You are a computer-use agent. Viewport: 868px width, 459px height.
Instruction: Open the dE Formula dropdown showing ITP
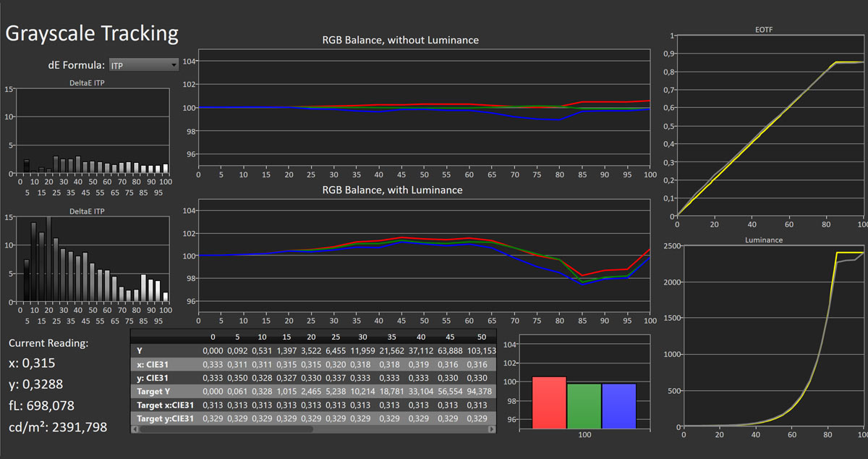[x=143, y=65]
